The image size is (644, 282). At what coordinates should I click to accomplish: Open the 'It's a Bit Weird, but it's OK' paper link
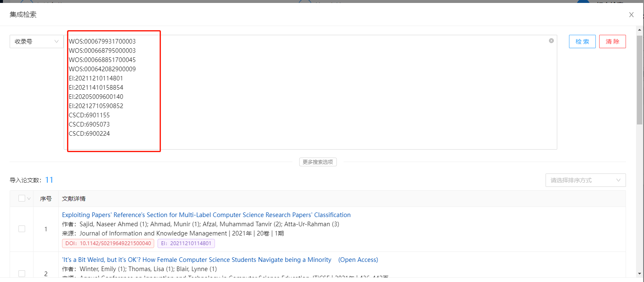[x=197, y=260]
